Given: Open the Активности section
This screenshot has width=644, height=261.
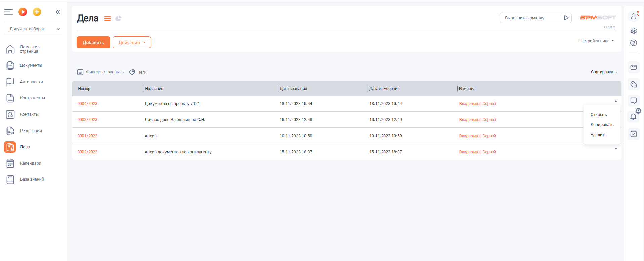Looking at the screenshot, I should pyautogui.click(x=31, y=82).
